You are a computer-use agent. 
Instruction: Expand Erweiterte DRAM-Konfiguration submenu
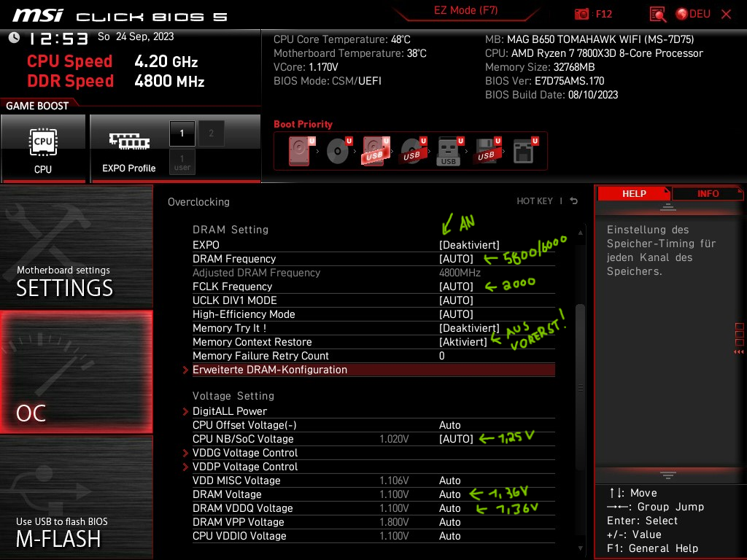pos(373,370)
